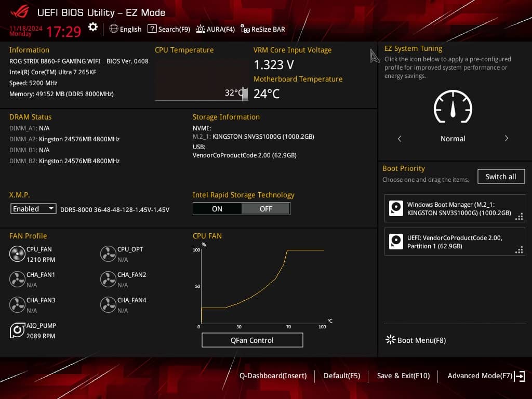
Task: Choose Save & Exit (F10)
Action: coord(403,376)
